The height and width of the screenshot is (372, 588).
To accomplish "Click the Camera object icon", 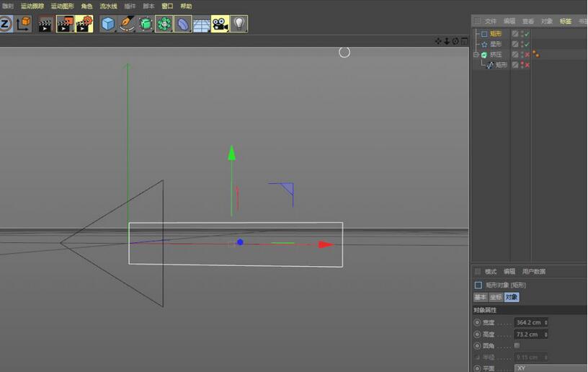I will click(x=220, y=24).
